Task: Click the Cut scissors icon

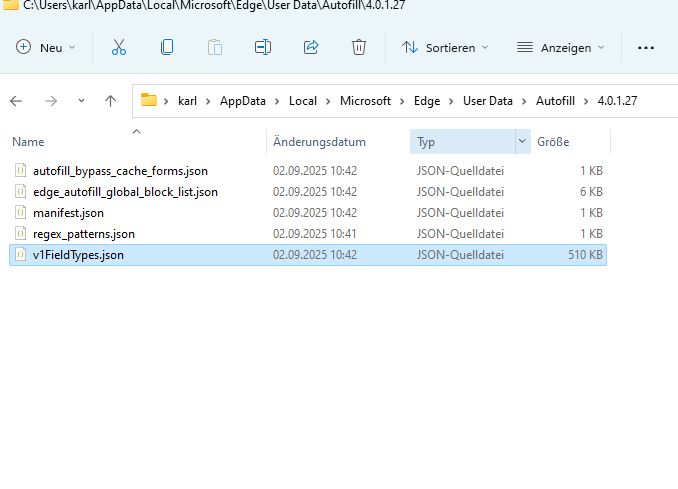Action: pyautogui.click(x=118, y=47)
